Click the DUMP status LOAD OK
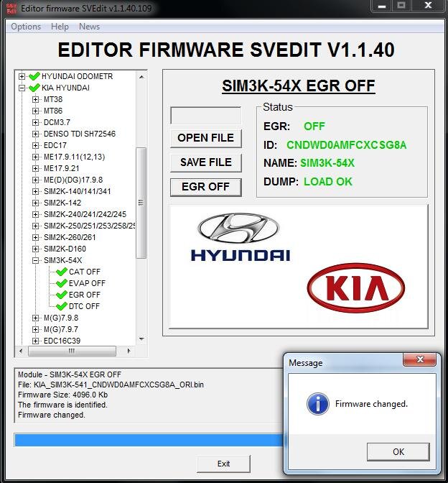This screenshot has height=483, width=448. [328, 181]
